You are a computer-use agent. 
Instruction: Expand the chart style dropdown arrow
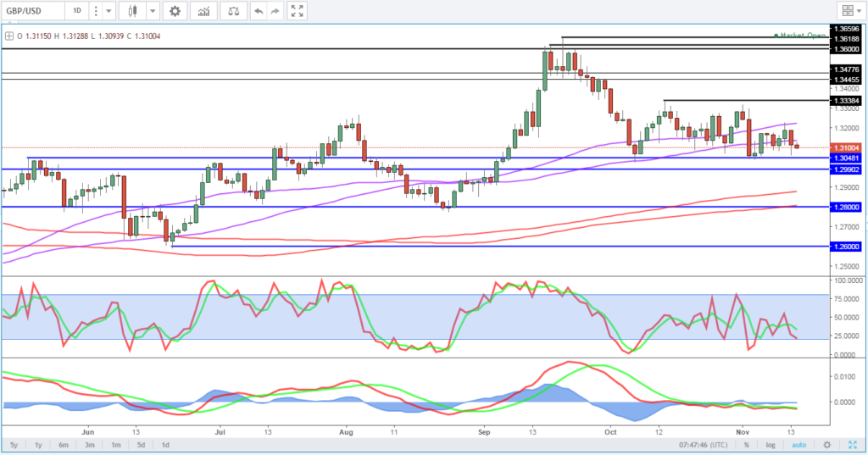(153, 10)
